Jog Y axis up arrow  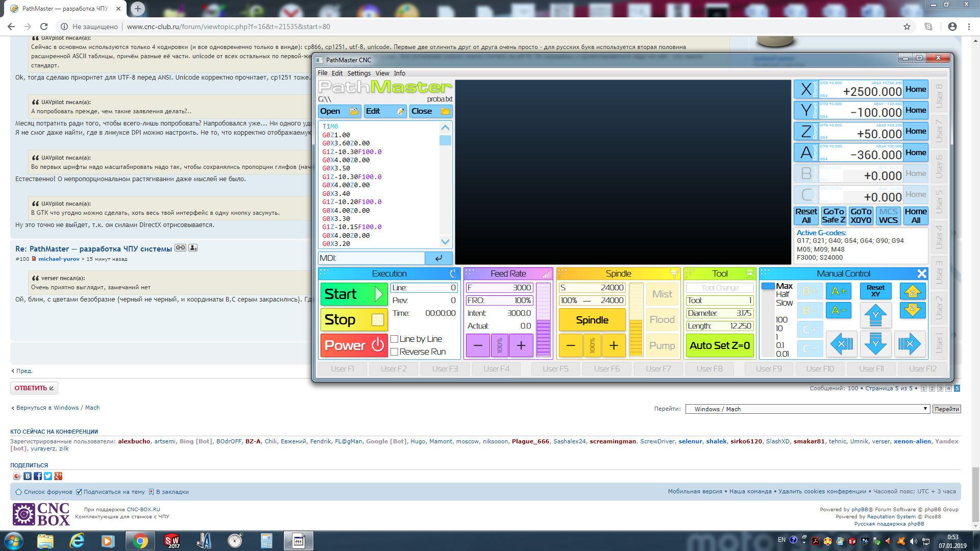pyautogui.click(x=875, y=315)
